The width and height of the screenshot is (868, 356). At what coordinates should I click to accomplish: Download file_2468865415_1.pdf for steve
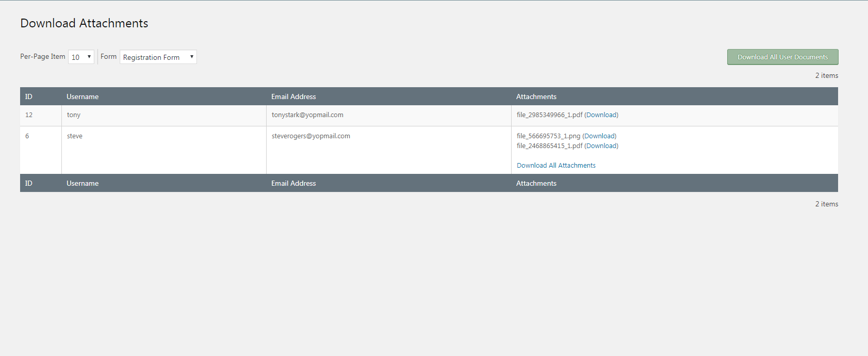(601, 146)
